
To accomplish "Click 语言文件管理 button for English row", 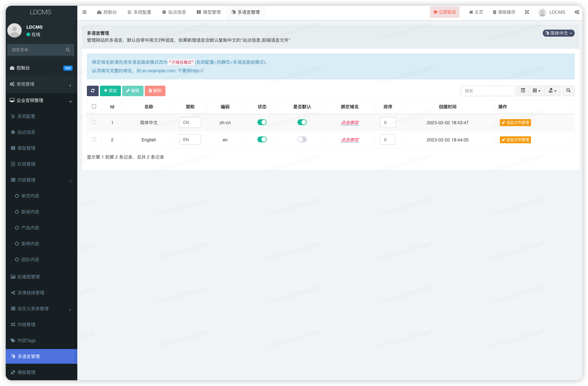I will [515, 140].
